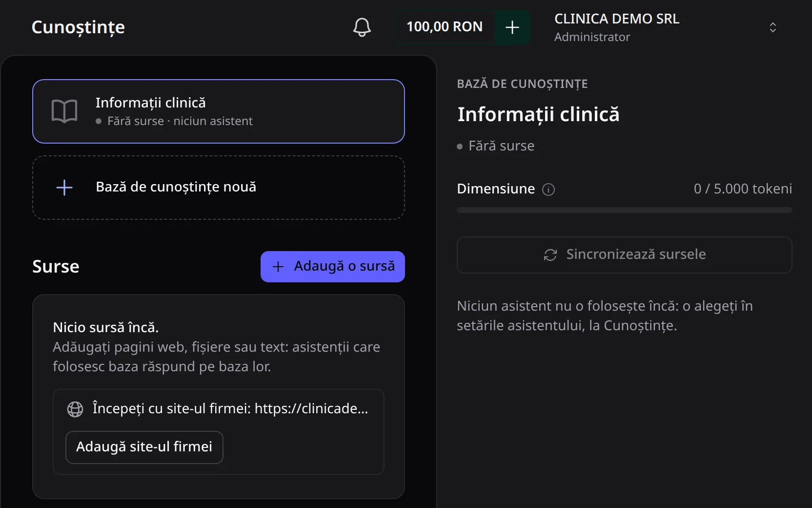Click the 'Niciun asistent nu o folosește' note
The image size is (812, 508).
pos(605,316)
